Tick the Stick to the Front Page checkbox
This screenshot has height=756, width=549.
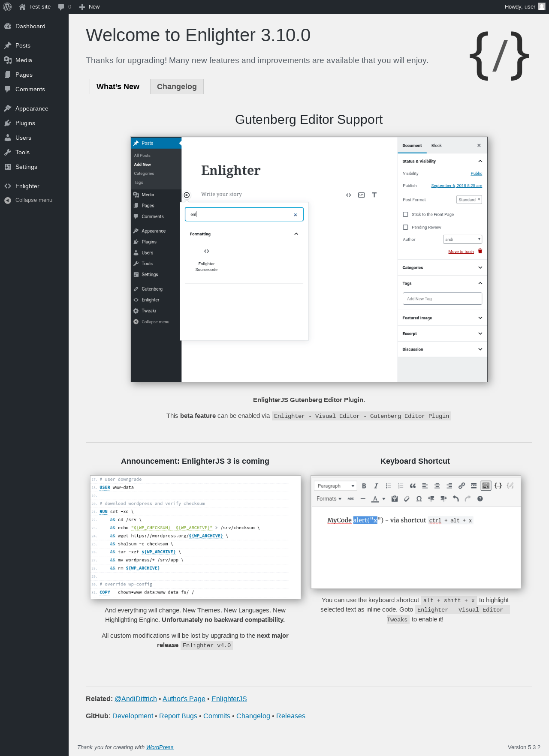405,214
